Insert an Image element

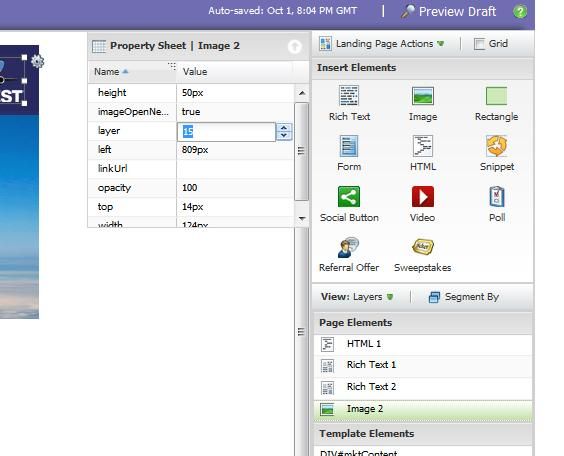coord(423,103)
